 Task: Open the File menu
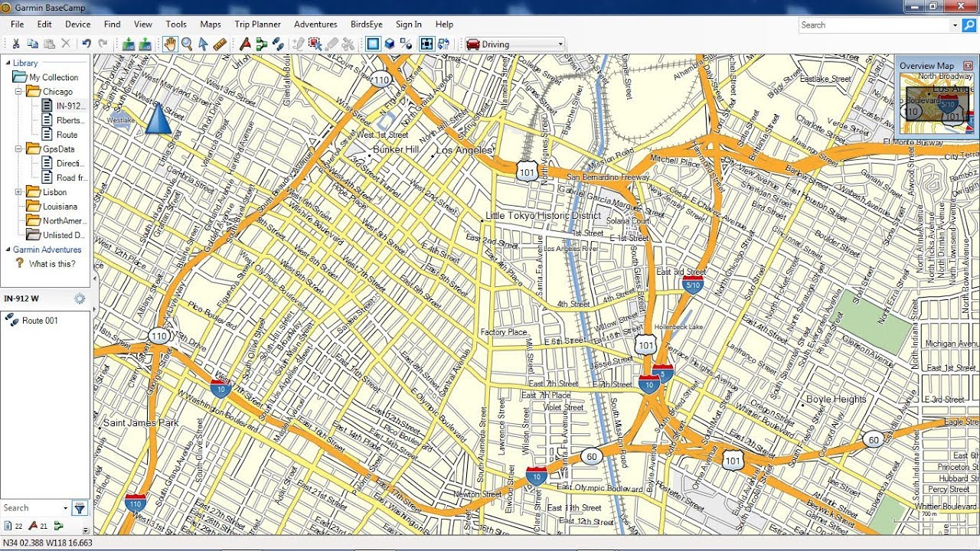(17, 24)
